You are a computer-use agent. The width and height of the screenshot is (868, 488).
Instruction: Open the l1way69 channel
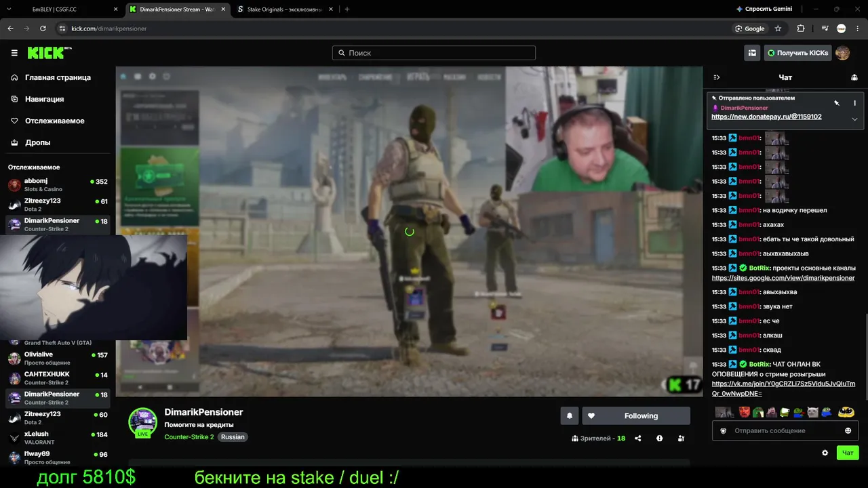(x=58, y=457)
